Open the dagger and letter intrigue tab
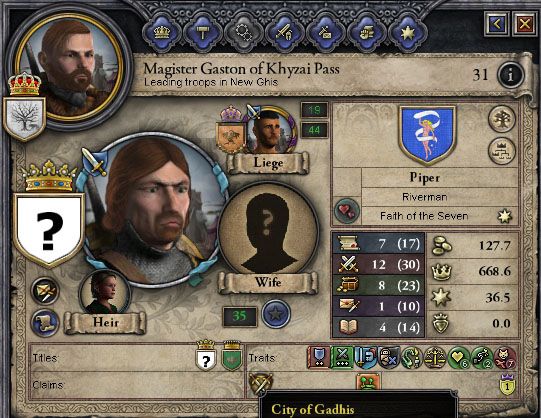 [x=325, y=32]
